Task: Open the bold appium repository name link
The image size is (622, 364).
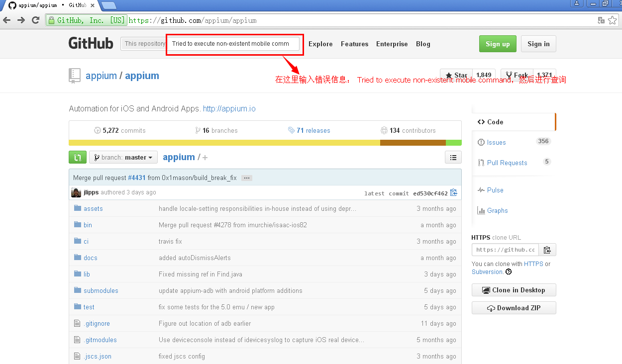Action: click(x=142, y=76)
